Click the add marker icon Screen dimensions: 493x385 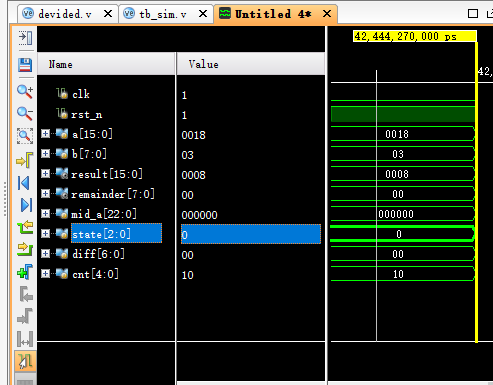pyautogui.click(x=25, y=272)
